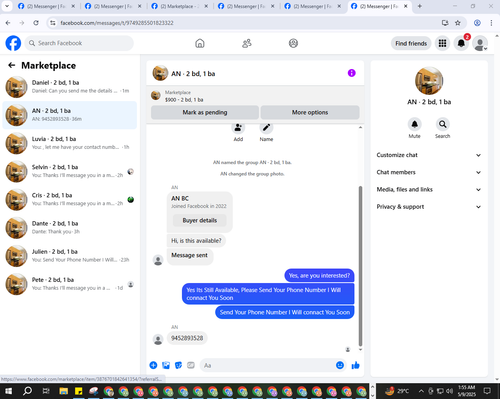The height and width of the screenshot is (399, 500).
Task: Expand Chat members section
Action: 429,172
